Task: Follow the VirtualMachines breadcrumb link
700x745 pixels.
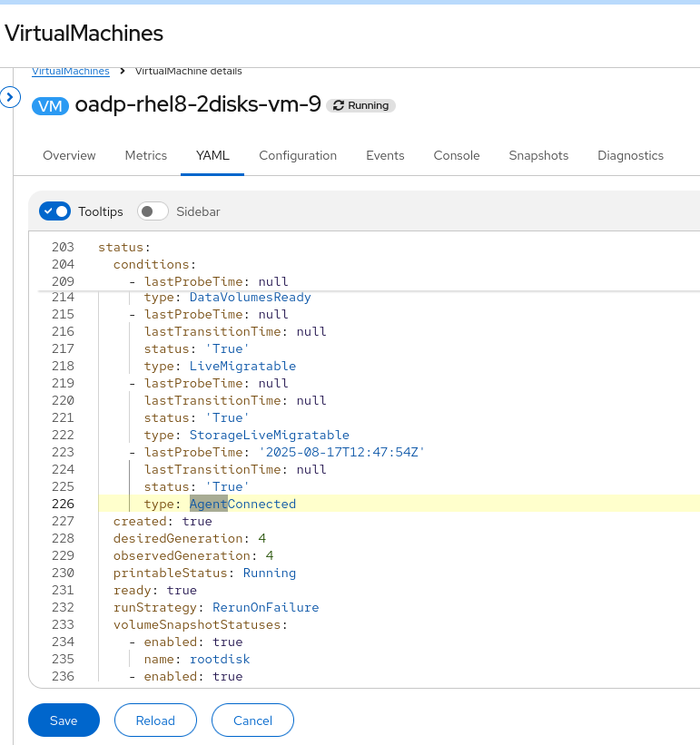Action: coord(70,71)
